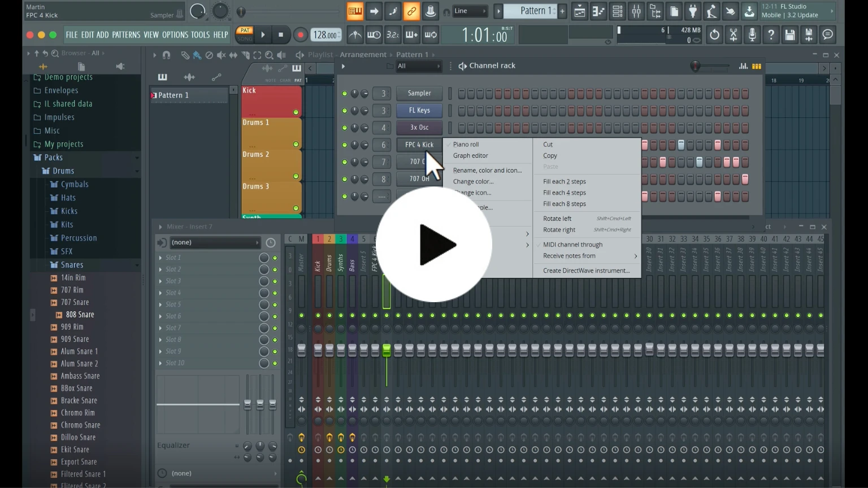Open the Piano roll view from the top toolbar
This screenshot has height=488, width=868.
tap(598, 11)
